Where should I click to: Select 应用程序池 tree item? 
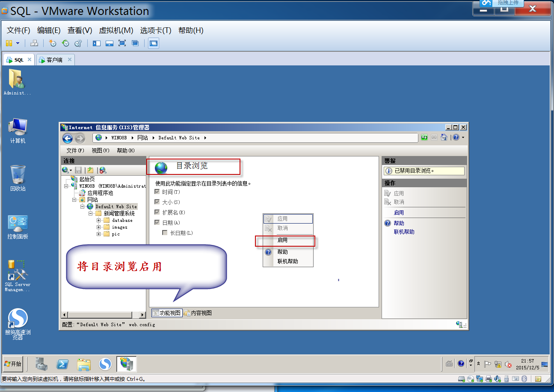coord(100,193)
